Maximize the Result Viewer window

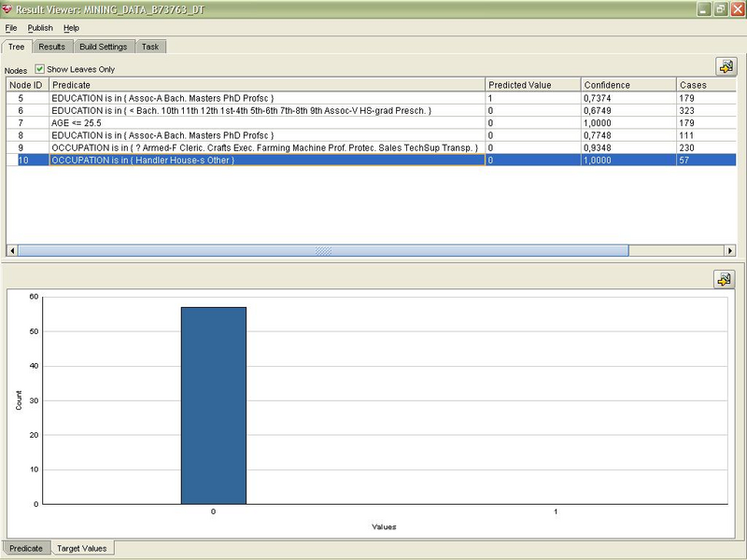721,9
